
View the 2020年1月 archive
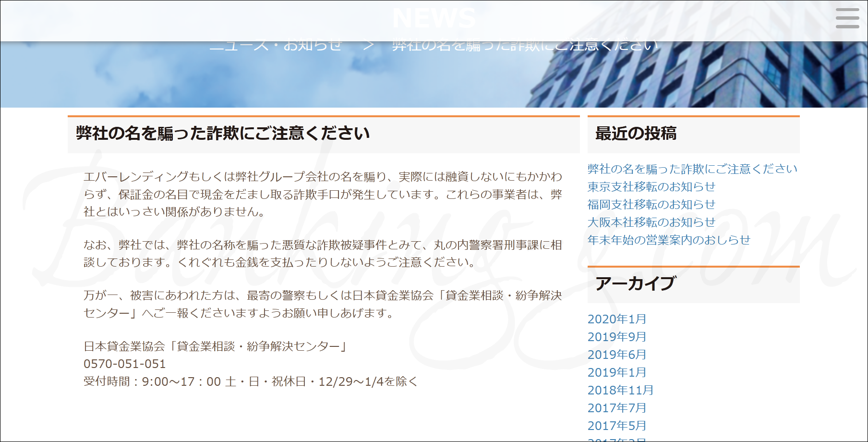coord(617,319)
